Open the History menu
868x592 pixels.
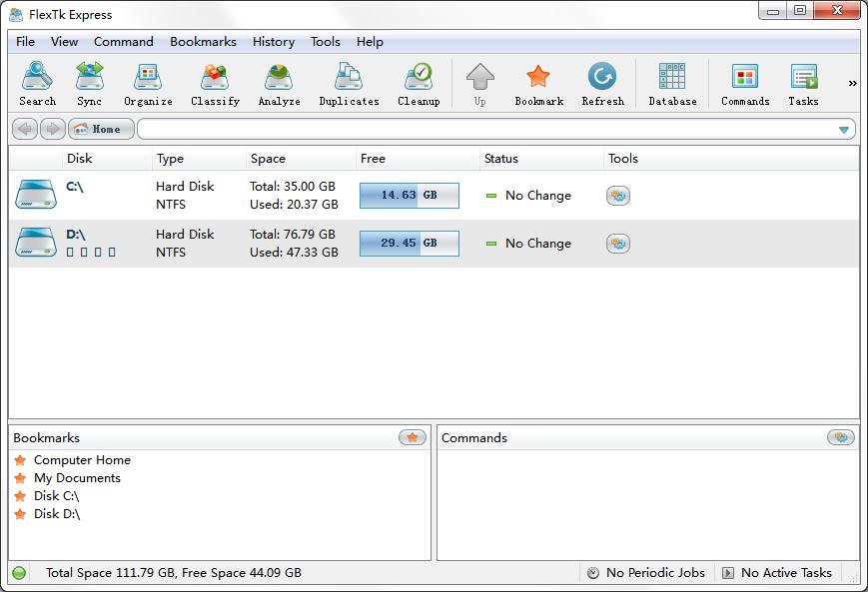273,42
